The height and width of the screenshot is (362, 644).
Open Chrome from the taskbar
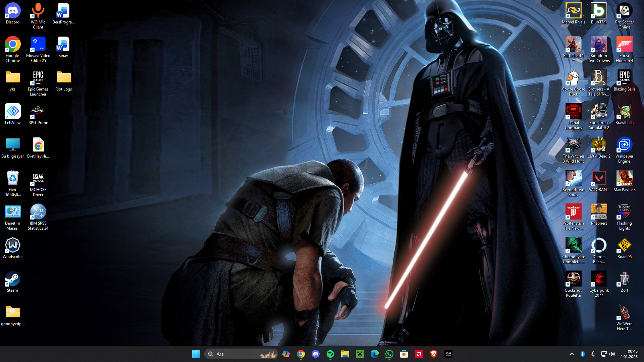click(x=301, y=354)
